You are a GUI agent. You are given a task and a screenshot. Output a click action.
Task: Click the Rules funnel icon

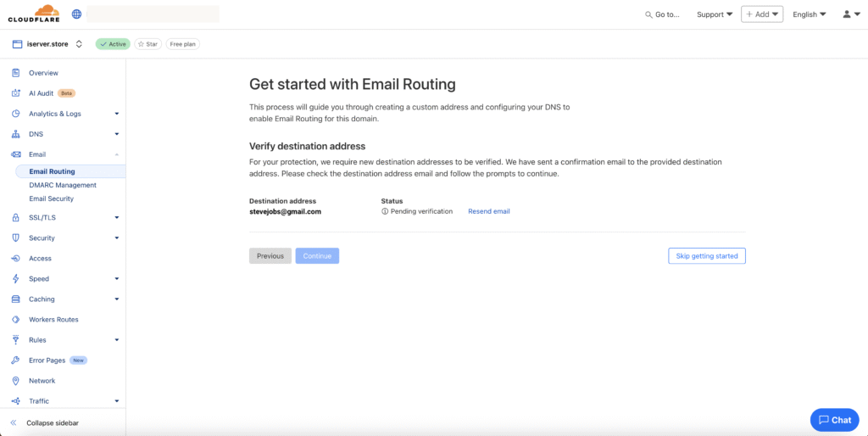[x=16, y=340]
